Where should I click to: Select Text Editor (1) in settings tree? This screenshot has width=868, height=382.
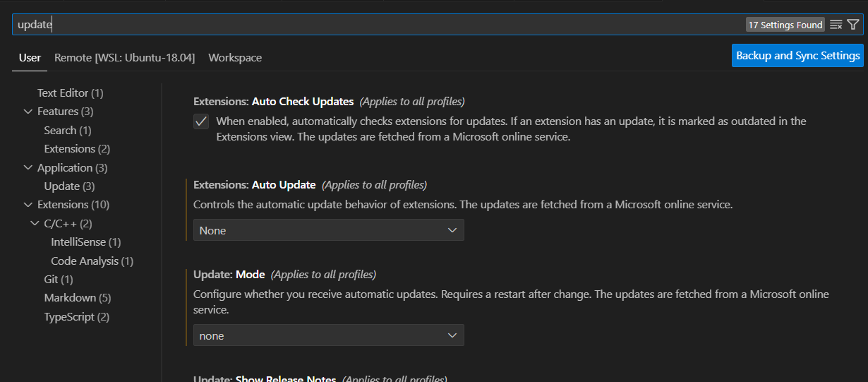(x=71, y=93)
